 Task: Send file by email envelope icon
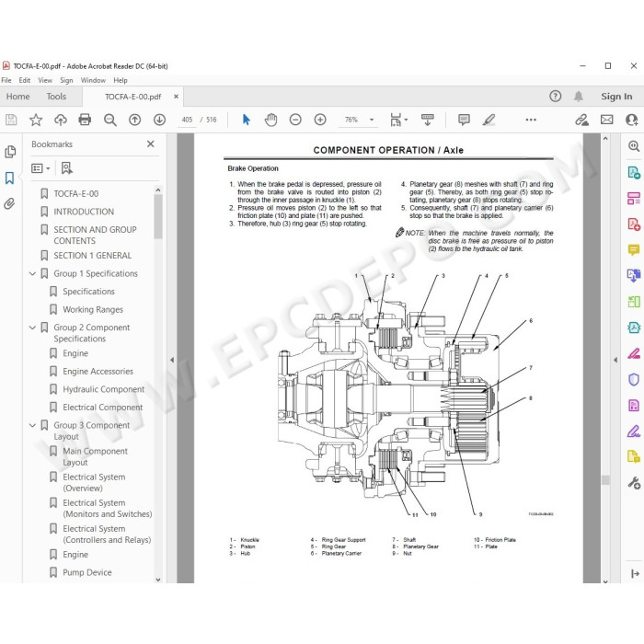[x=606, y=120]
